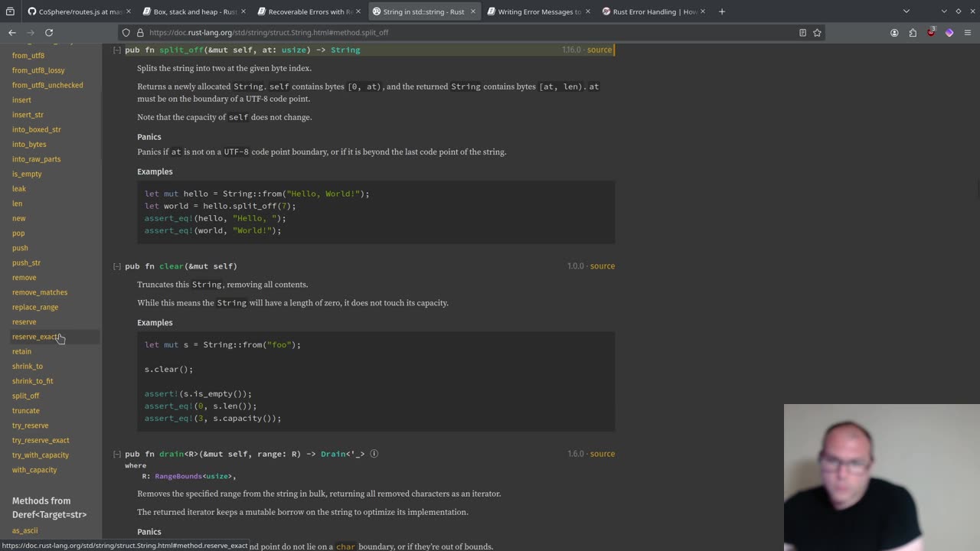Jump to from_utf8 in sidebar

coord(28,55)
